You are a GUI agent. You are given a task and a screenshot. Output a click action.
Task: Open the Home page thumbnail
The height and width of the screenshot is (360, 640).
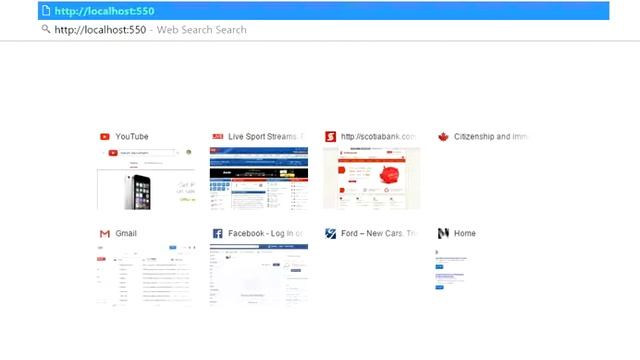[x=451, y=269]
